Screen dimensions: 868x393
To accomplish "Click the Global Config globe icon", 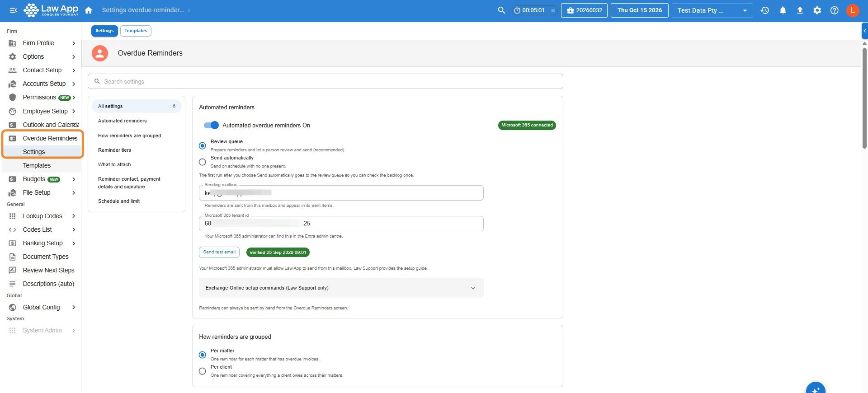I will click(x=13, y=308).
